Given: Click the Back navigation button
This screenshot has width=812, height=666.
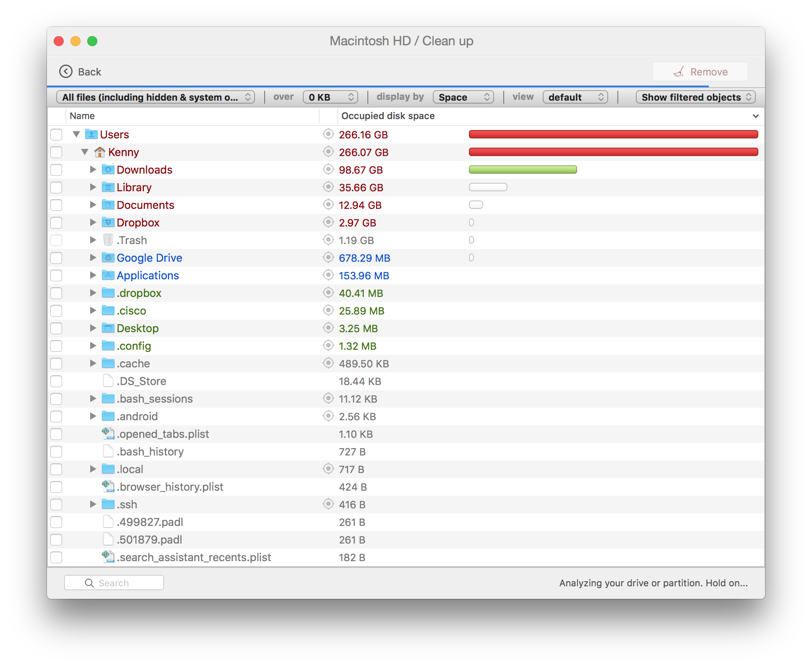Looking at the screenshot, I should click(x=81, y=71).
